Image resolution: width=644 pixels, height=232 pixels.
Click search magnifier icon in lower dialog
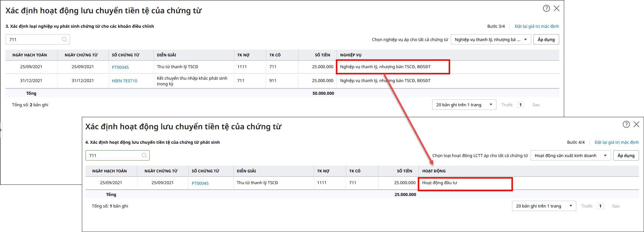(144, 156)
